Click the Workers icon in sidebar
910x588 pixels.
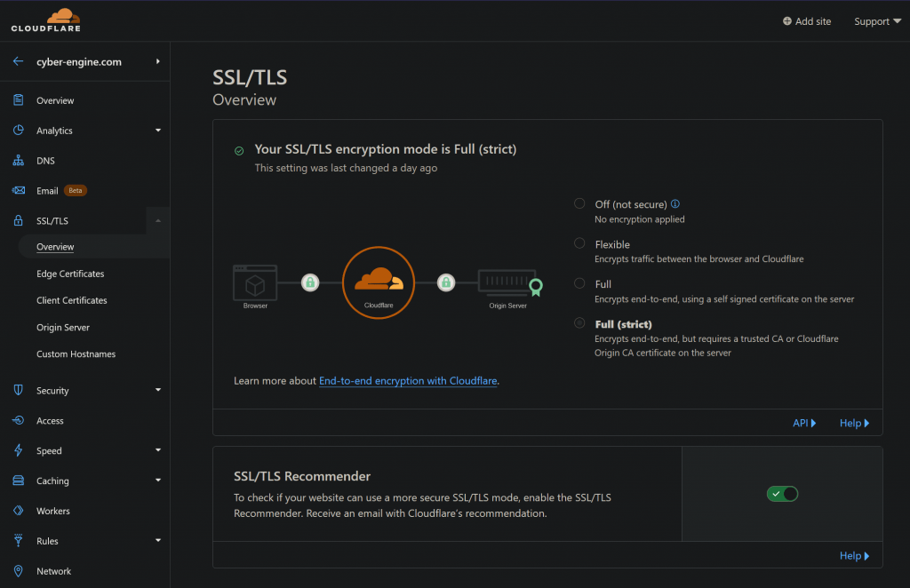pos(18,511)
